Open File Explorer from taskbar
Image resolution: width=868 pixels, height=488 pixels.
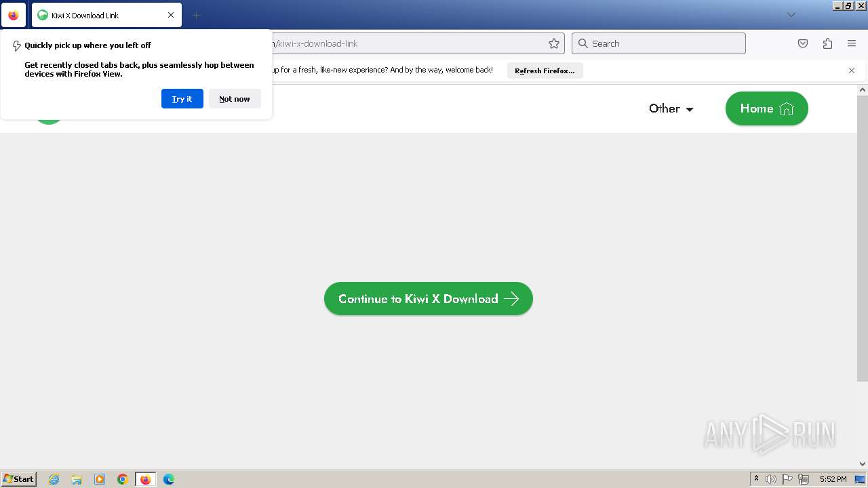point(77,479)
